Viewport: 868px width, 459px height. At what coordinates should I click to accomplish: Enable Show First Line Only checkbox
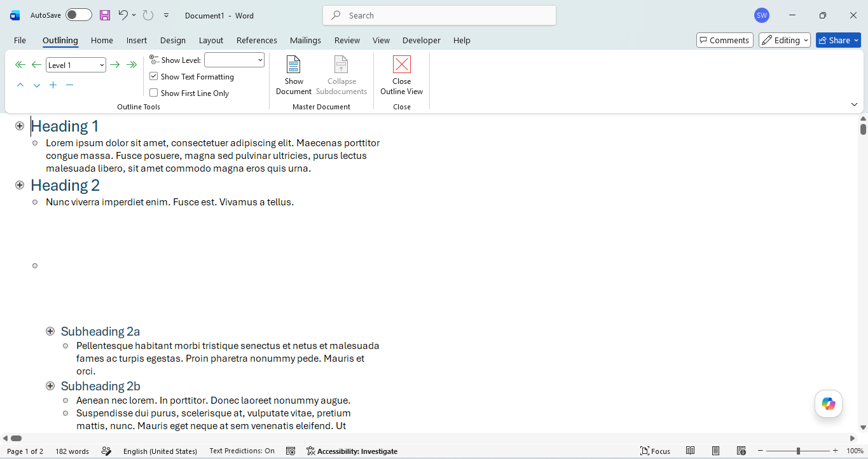(154, 93)
